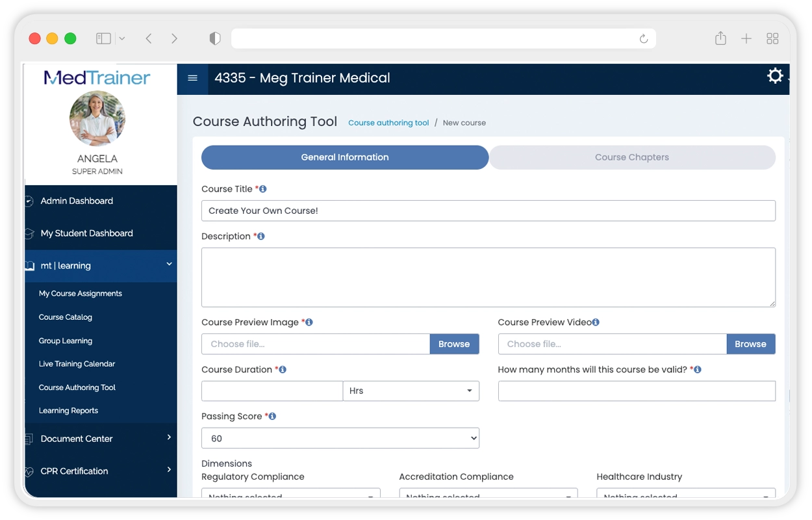Click the Course authoring tool breadcrumb link
Image resolution: width=812 pixels, height=520 pixels.
pos(388,123)
